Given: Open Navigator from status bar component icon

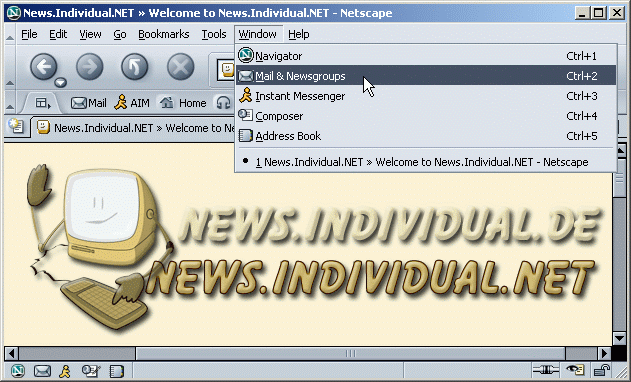Looking at the screenshot, I should [x=17, y=371].
